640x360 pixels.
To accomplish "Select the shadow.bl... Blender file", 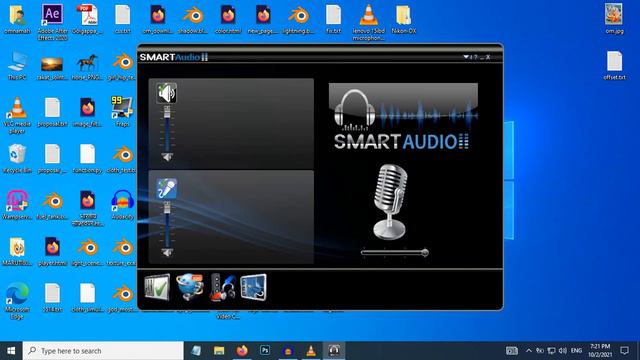I will coord(193,19).
